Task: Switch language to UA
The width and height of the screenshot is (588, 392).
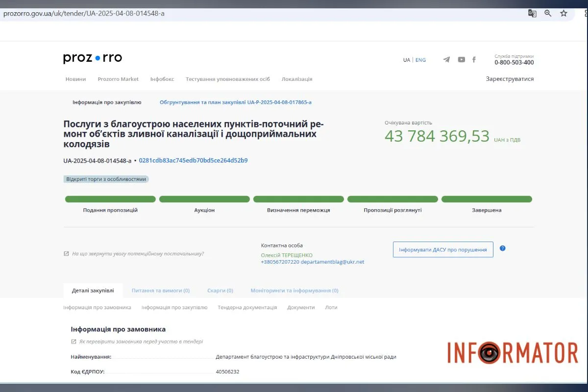Action: coord(406,60)
